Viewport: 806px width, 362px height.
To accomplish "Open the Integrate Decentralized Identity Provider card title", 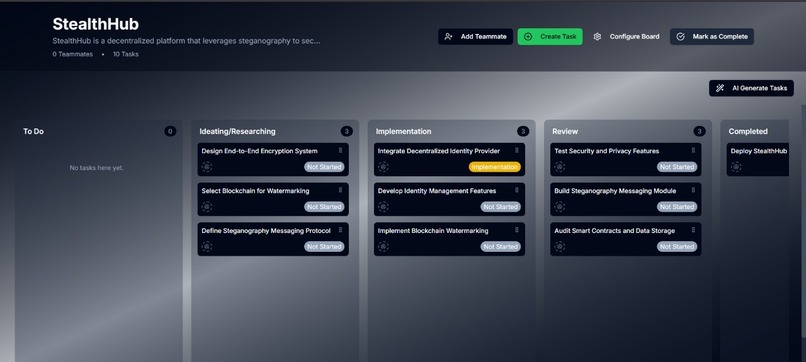I will coord(439,151).
